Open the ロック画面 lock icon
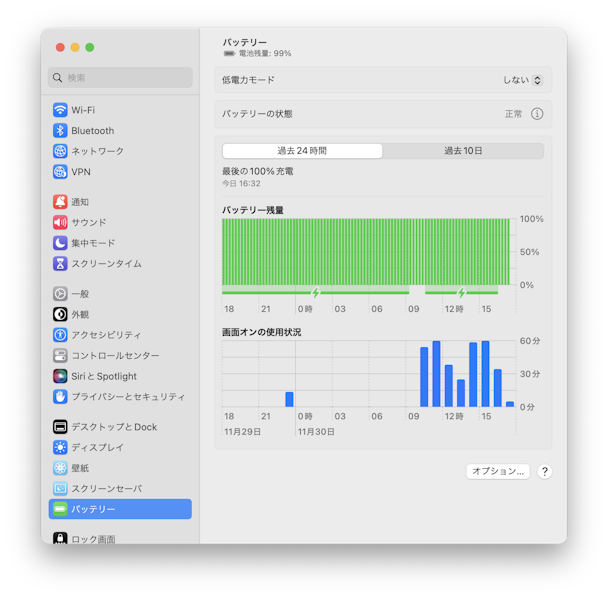This screenshot has height=598, width=608. (60, 538)
